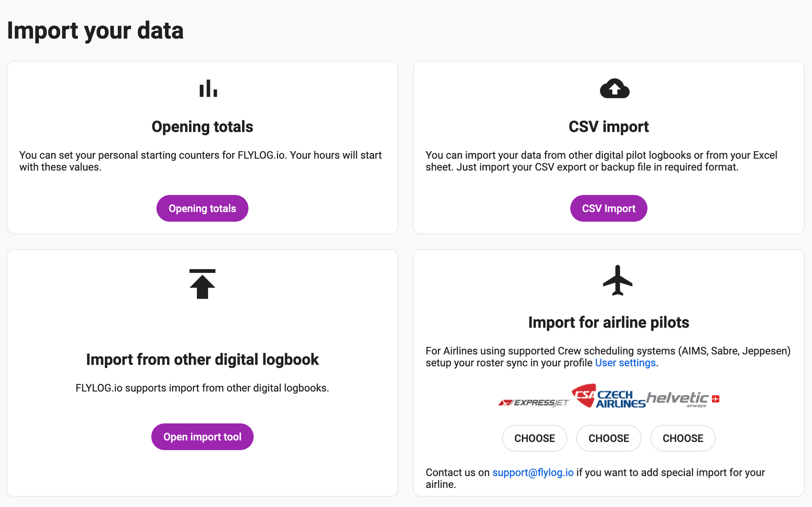The height and width of the screenshot is (507, 812).
Task: Click the Import from other digital logbook heading
Action: pos(202,360)
